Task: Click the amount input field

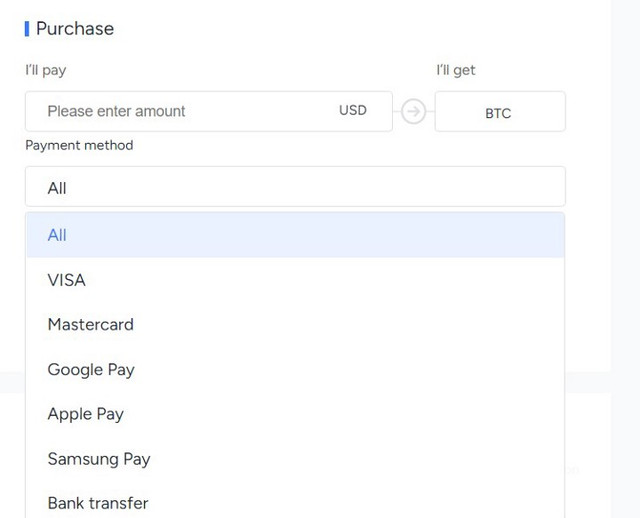Action: (209, 111)
